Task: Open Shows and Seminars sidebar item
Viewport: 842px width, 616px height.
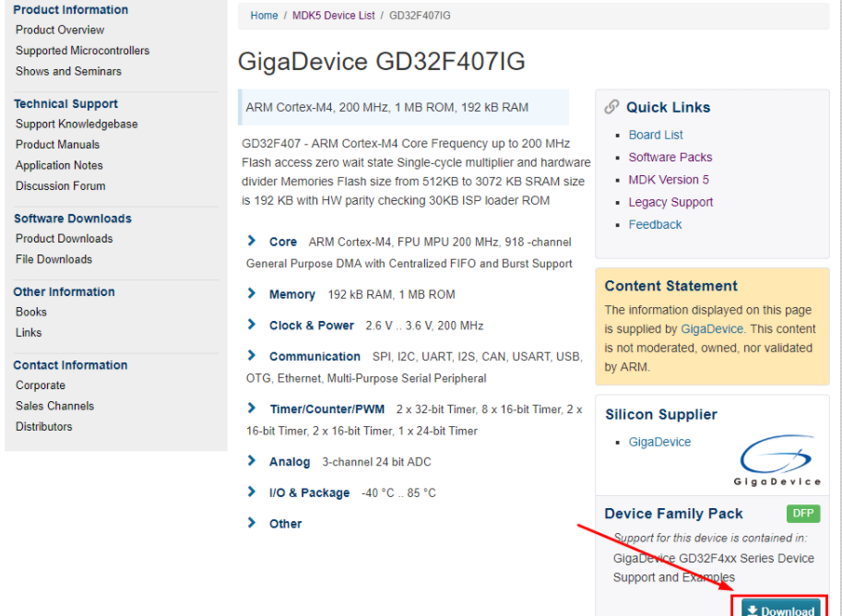Action: coord(68,71)
